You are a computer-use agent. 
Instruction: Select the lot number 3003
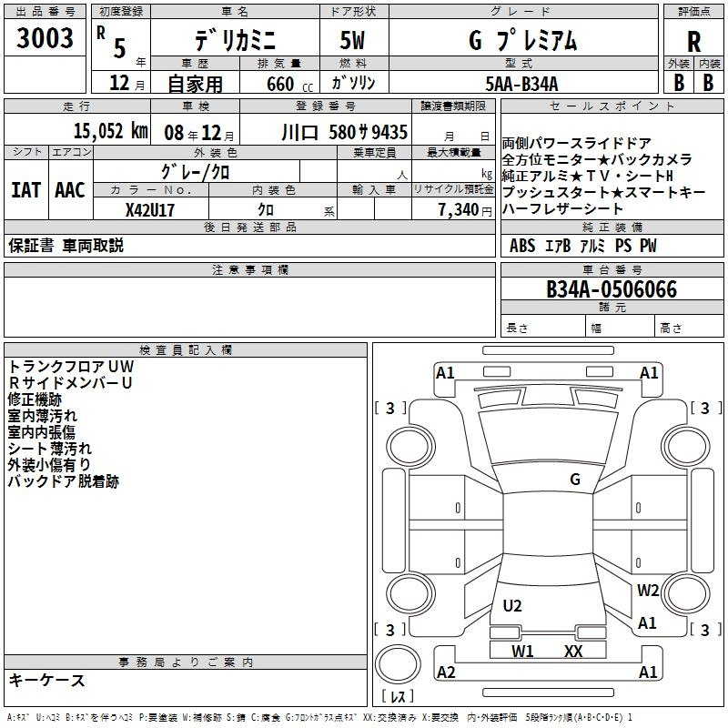[x=45, y=39]
